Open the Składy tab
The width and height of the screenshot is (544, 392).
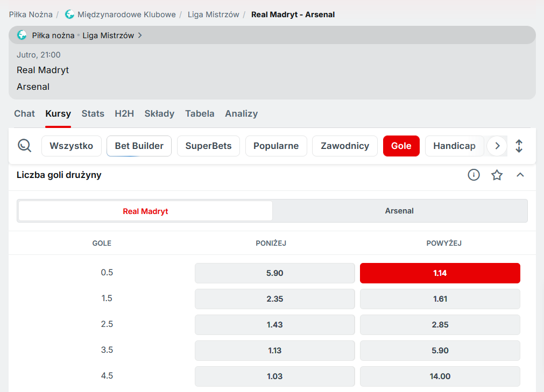coord(159,113)
